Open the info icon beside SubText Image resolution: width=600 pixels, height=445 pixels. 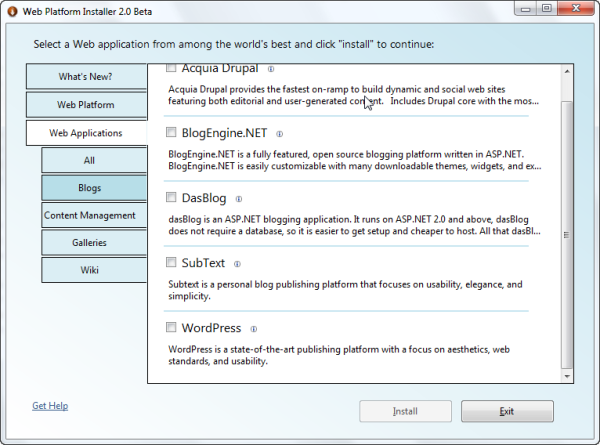237,264
